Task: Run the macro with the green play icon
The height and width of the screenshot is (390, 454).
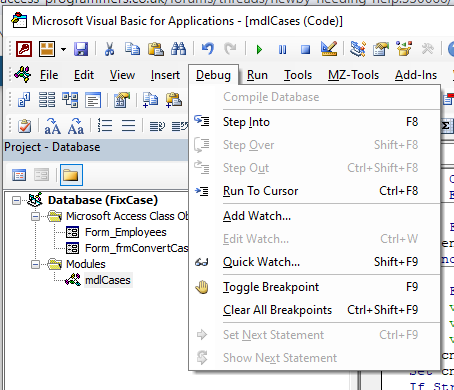Action: point(259,50)
